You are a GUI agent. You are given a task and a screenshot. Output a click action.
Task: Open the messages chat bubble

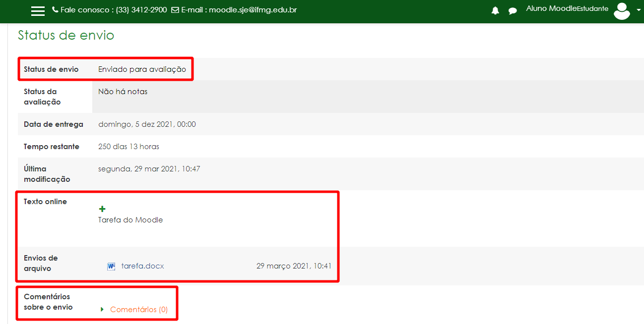pos(513,11)
